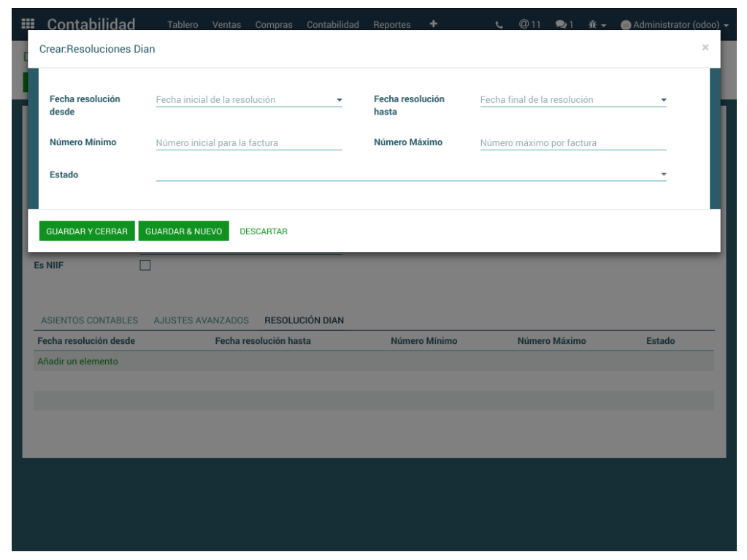Expand the Fecha resolución desde date picker

tap(339, 100)
